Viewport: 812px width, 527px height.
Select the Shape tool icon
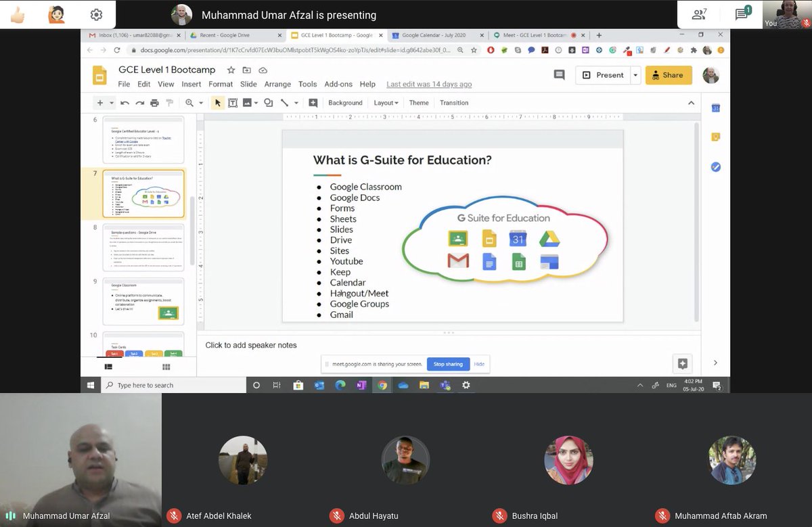(x=269, y=103)
